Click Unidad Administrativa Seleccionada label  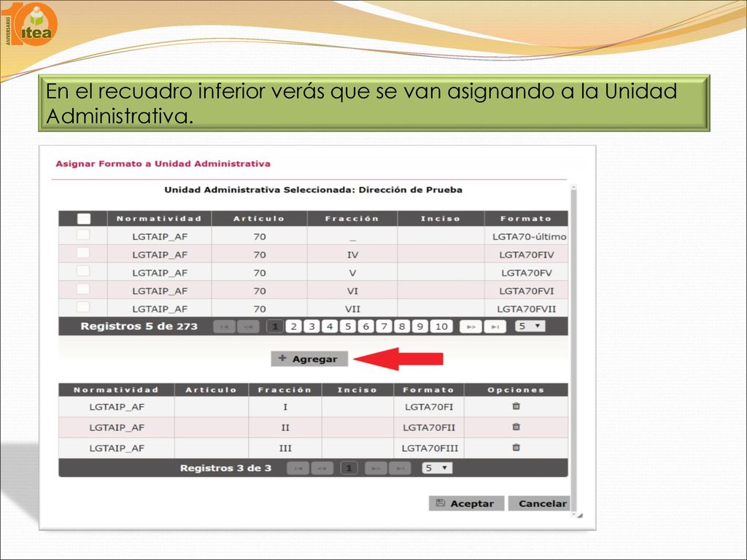click(x=313, y=190)
